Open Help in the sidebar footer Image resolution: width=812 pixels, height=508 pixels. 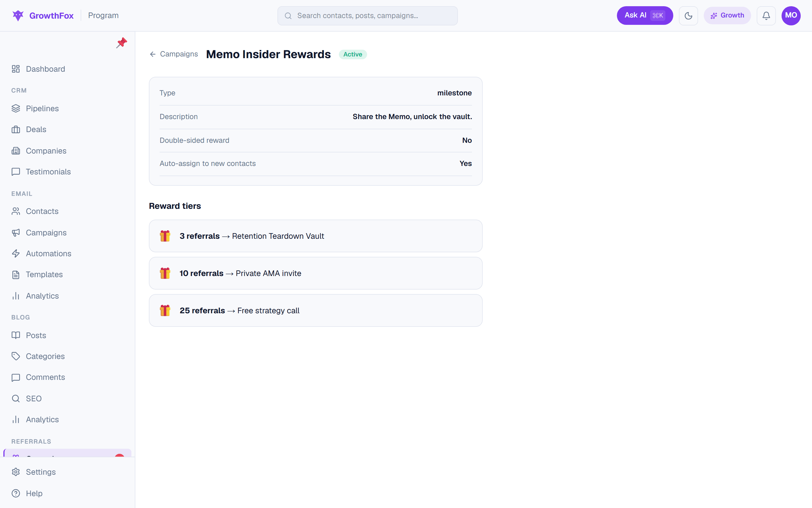(x=67, y=494)
